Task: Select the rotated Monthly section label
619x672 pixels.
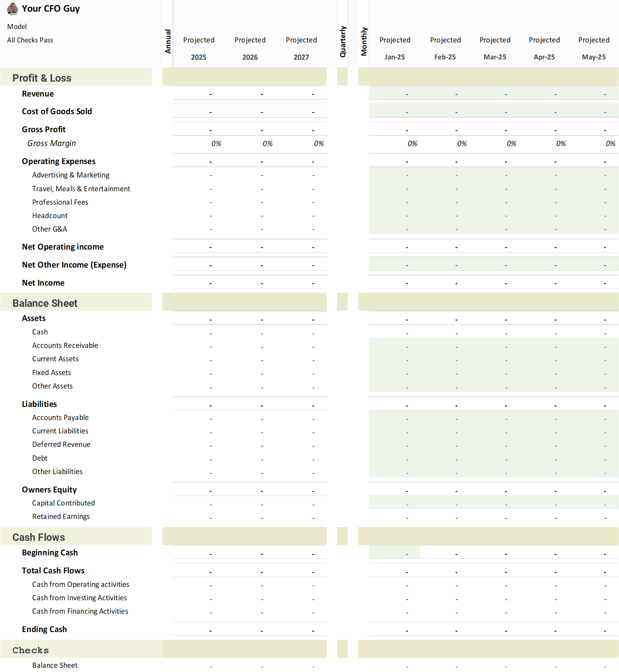Action: click(x=364, y=41)
